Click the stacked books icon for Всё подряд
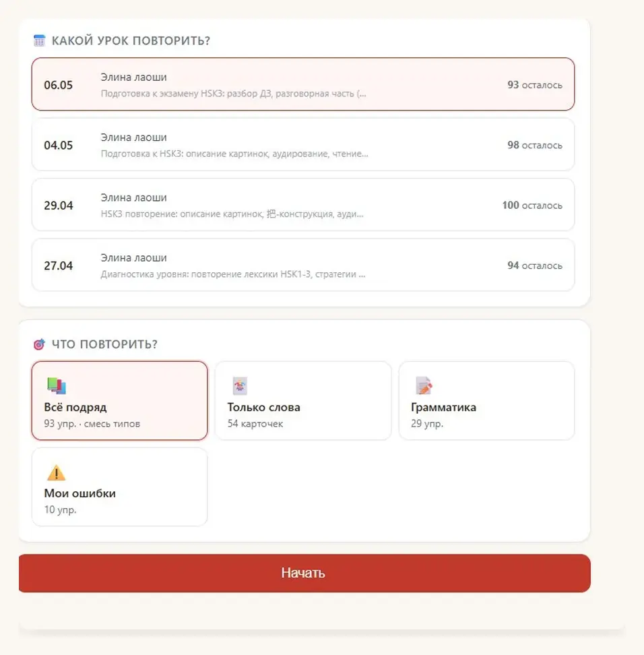 point(57,385)
